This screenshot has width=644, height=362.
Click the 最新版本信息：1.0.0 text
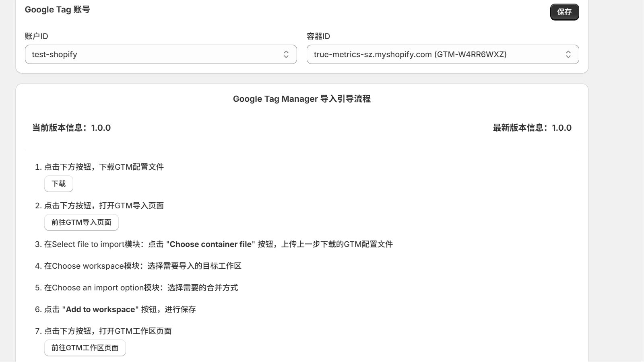[x=532, y=128]
